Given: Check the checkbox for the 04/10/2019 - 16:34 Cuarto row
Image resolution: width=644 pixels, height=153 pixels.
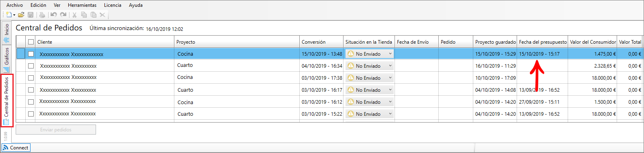Looking at the screenshot, I should [x=31, y=66].
